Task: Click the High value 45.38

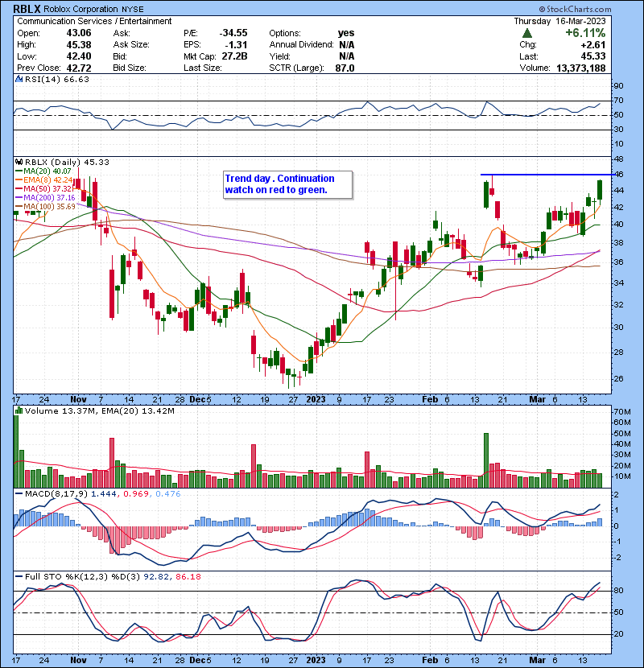Action: (78, 45)
